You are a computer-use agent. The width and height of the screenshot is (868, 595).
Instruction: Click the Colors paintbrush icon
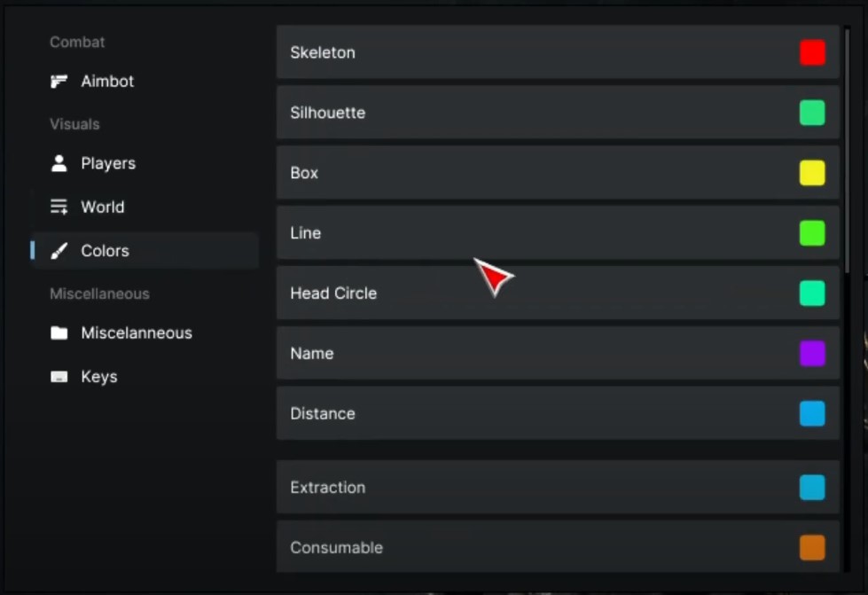59,251
